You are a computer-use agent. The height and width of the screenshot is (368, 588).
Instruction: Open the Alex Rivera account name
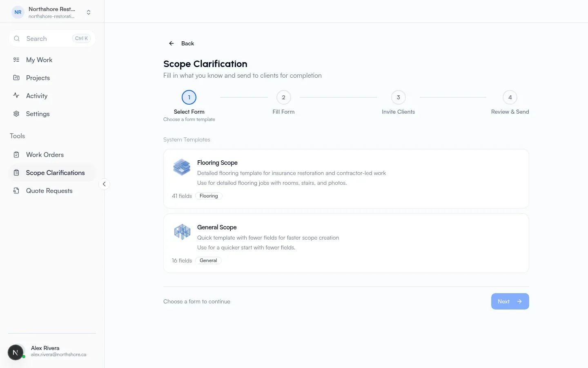tap(45, 348)
